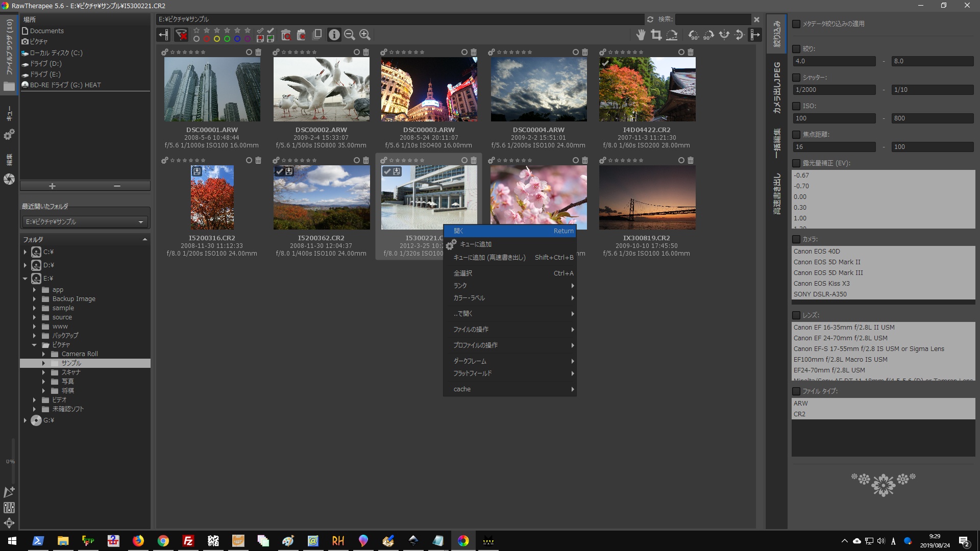The height and width of the screenshot is (551, 980).
Task: Toggle image info overlay icon
Action: [x=334, y=35]
